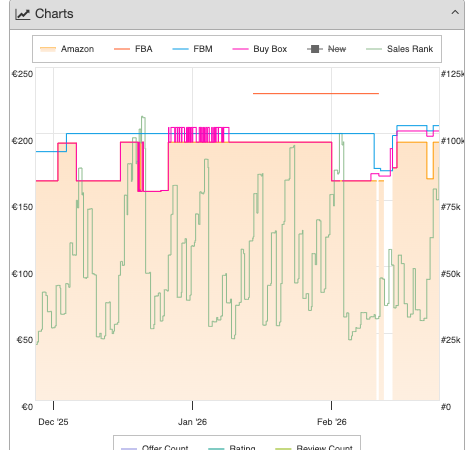The image size is (474, 450).
Task: Click the Charts panel title
Action: [x=54, y=14]
